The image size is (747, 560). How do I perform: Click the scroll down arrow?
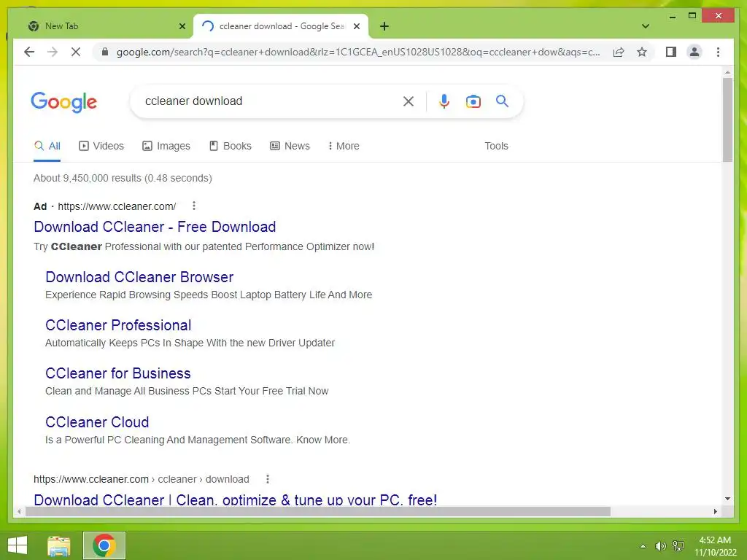coord(727,499)
